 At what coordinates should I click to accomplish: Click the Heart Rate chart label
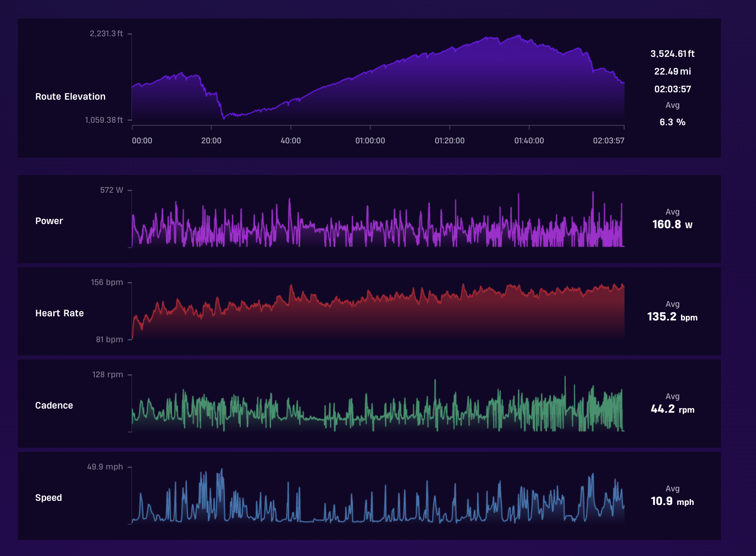(59, 313)
